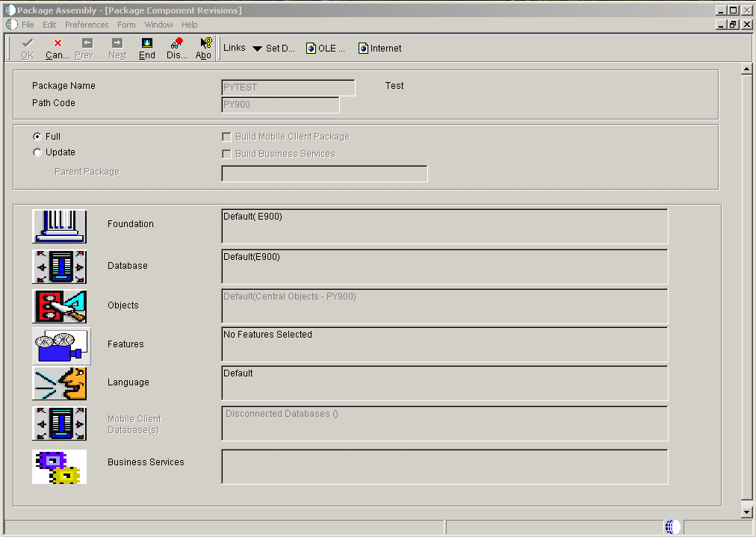The height and width of the screenshot is (537, 756).
Task: Open the Preferences menu
Action: coord(87,24)
